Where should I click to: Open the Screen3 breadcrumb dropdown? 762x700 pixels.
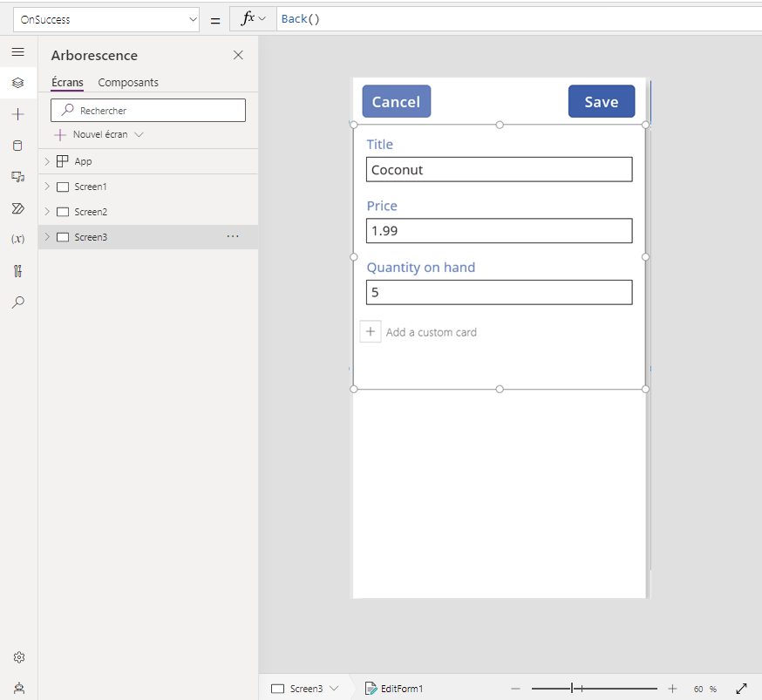(334, 689)
